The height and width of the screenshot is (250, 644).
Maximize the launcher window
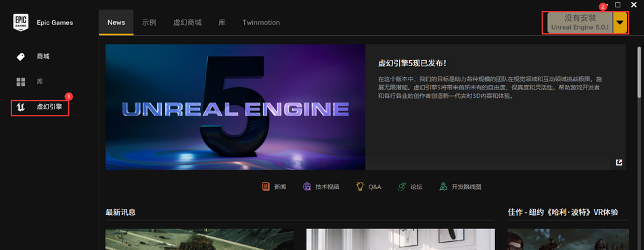click(618, 5)
